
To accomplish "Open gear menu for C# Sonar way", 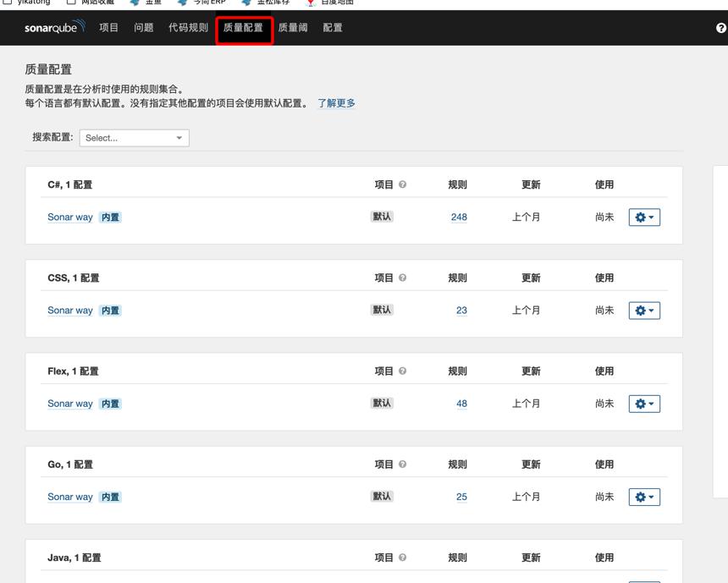I will pos(644,217).
